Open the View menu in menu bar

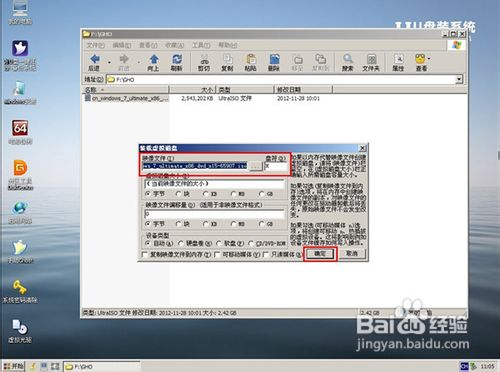point(148,45)
